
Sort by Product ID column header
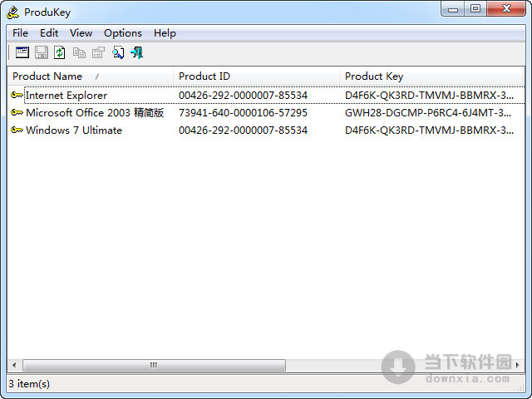pyautogui.click(x=256, y=76)
